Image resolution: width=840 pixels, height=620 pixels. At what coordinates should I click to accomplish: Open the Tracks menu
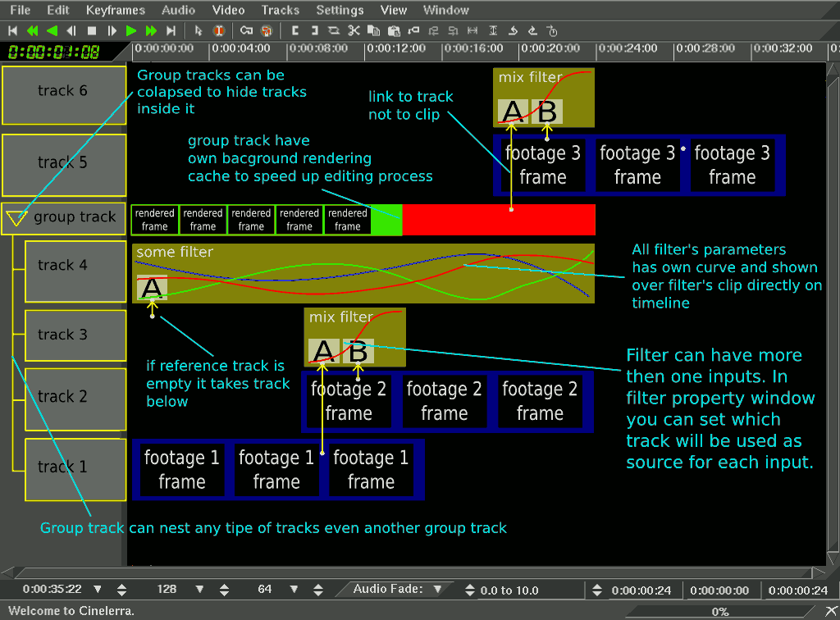tap(281, 10)
